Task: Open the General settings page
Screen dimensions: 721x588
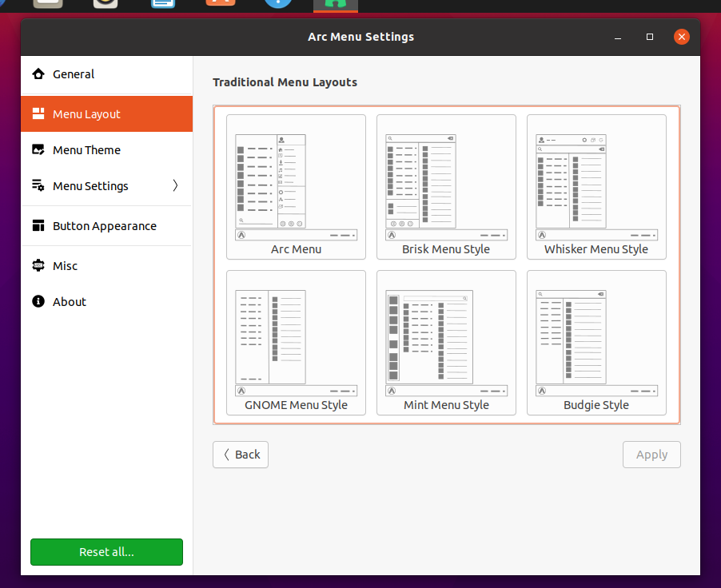Action: 106,74
